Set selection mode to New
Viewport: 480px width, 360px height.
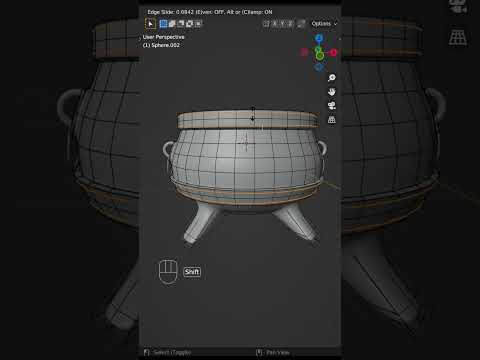tap(163, 24)
